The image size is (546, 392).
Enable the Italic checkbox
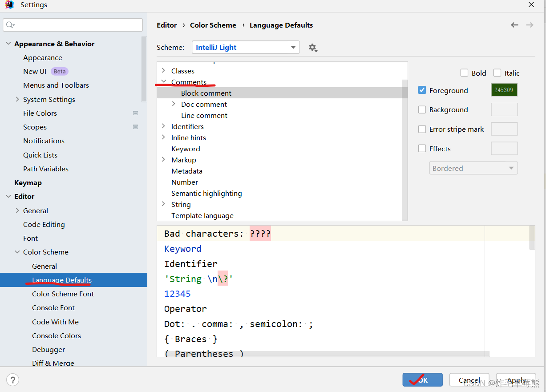pyautogui.click(x=497, y=73)
